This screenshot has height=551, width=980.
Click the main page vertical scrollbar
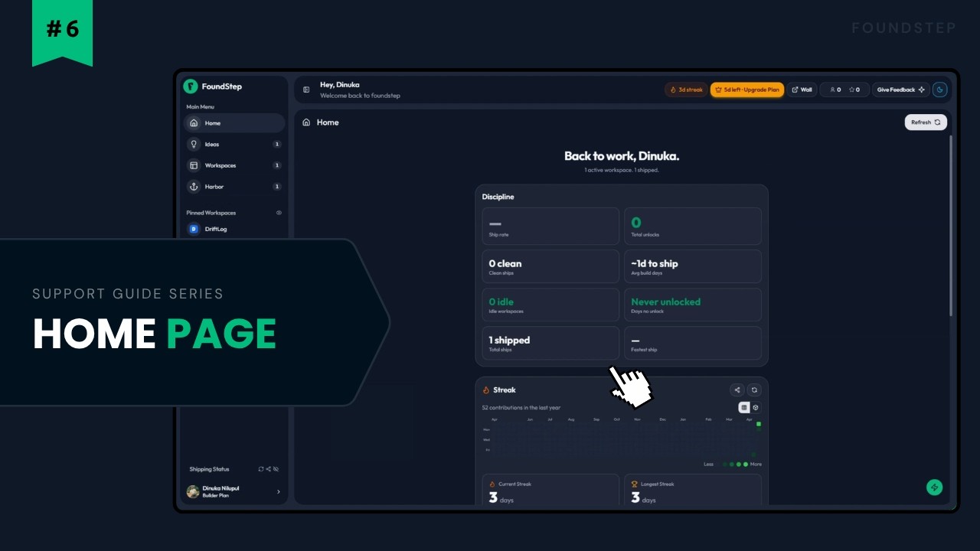(x=951, y=226)
